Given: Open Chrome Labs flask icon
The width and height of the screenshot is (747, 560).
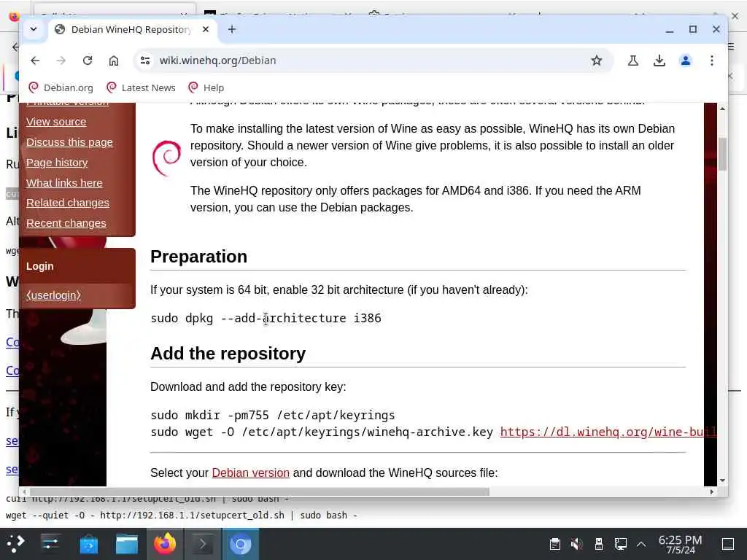Looking at the screenshot, I should point(632,61).
